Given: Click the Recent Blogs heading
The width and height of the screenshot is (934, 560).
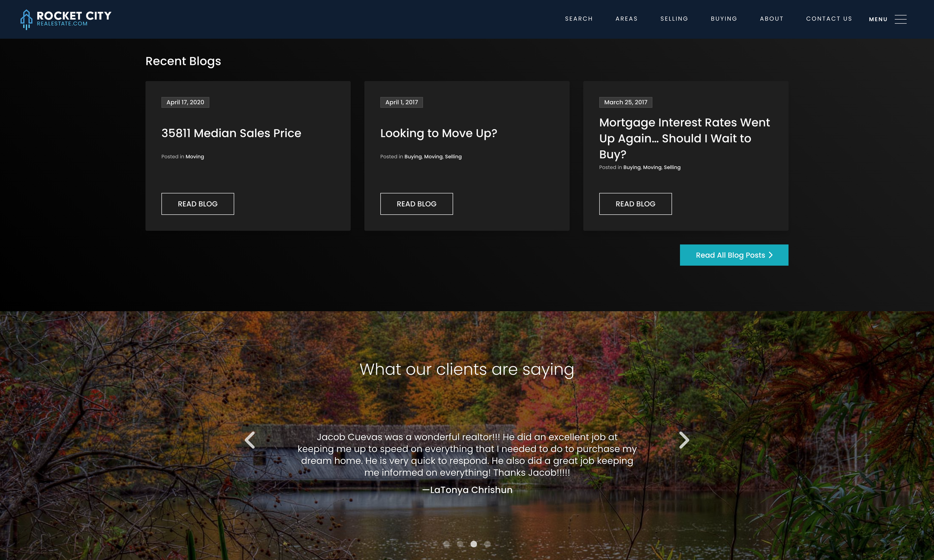Looking at the screenshot, I should click(183, 61).
